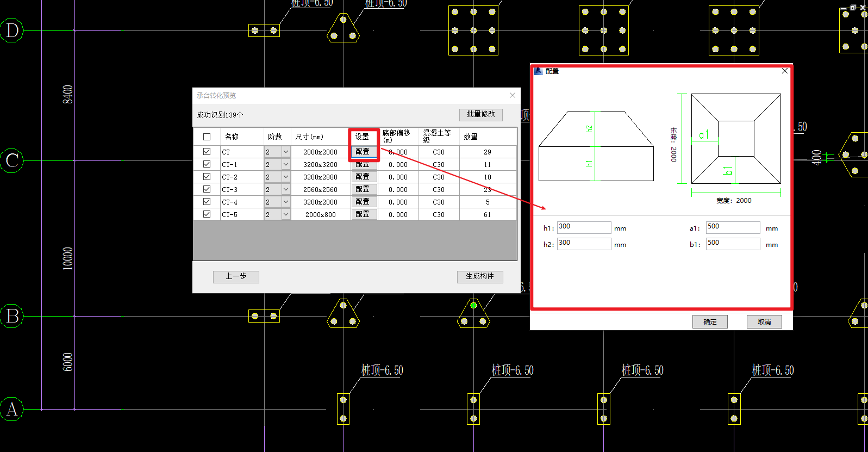Click the 批量修改 button
Screen dimensions: 868x452
click(480, 114)
